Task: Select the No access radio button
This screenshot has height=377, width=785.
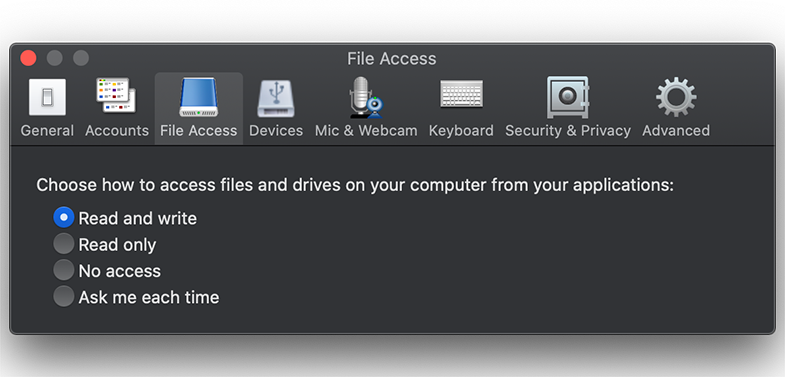Action: 64,270
